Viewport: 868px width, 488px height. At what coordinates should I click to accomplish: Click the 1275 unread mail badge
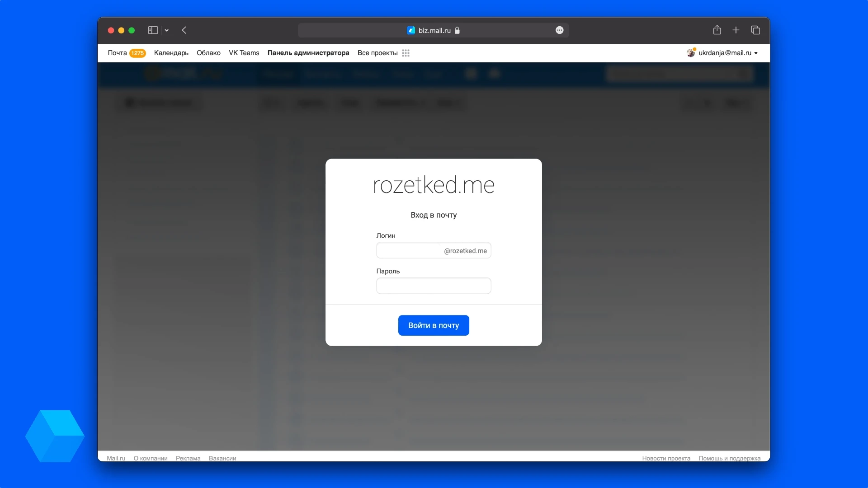click(137, 53)
